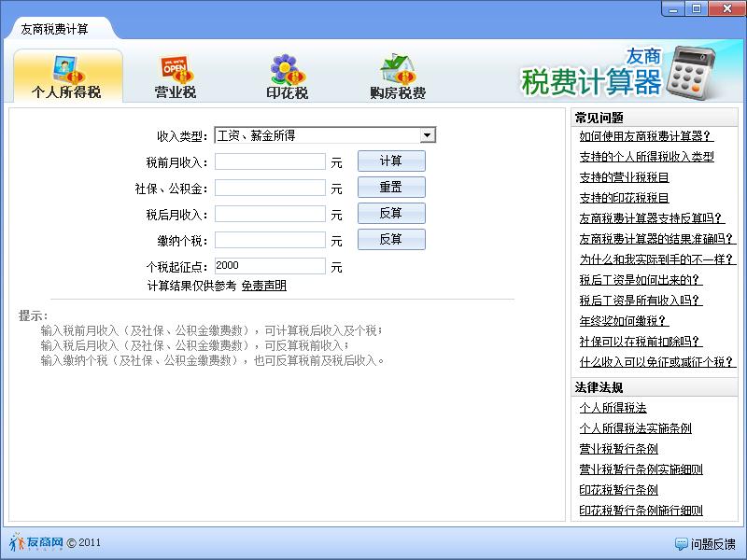Click the 个税起征点 field showing 2000
This screenshot has width=747, height=560.
pyautogui.click(x=270, y=265)
